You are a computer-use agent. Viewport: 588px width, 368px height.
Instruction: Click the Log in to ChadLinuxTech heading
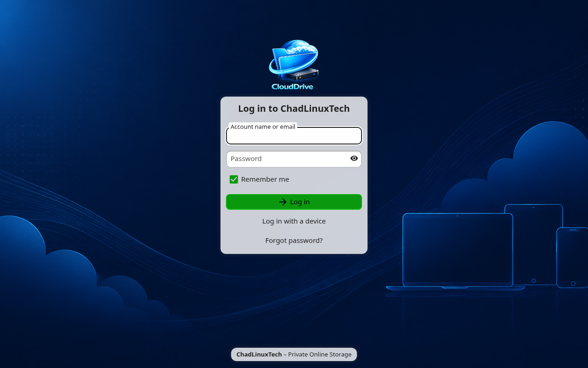(x=294, y=109)
